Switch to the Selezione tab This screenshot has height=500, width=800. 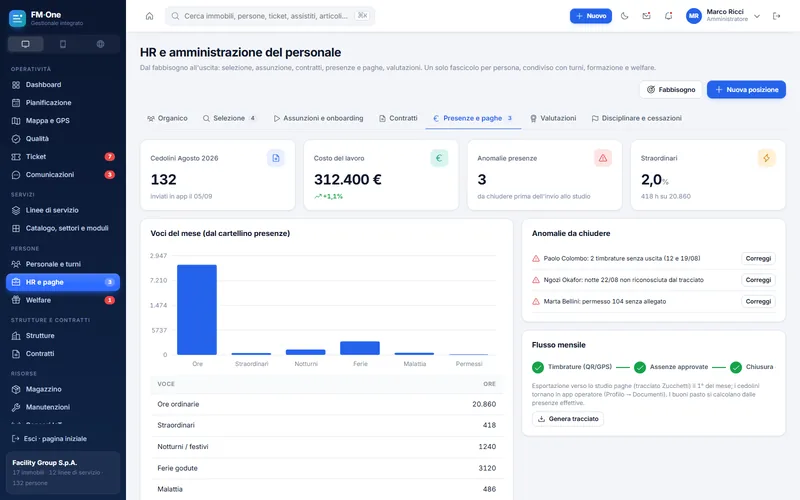pyautogui.click(x=229, y=118)
